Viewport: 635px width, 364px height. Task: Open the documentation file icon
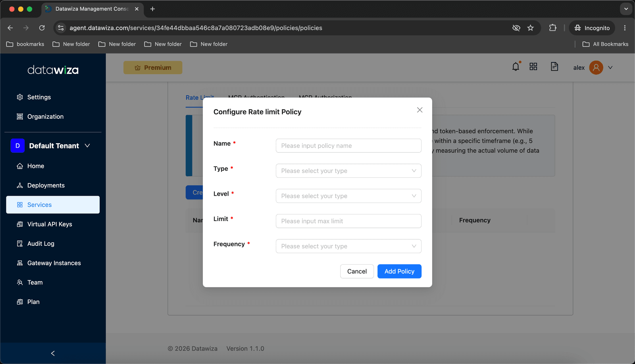[554, 67]
